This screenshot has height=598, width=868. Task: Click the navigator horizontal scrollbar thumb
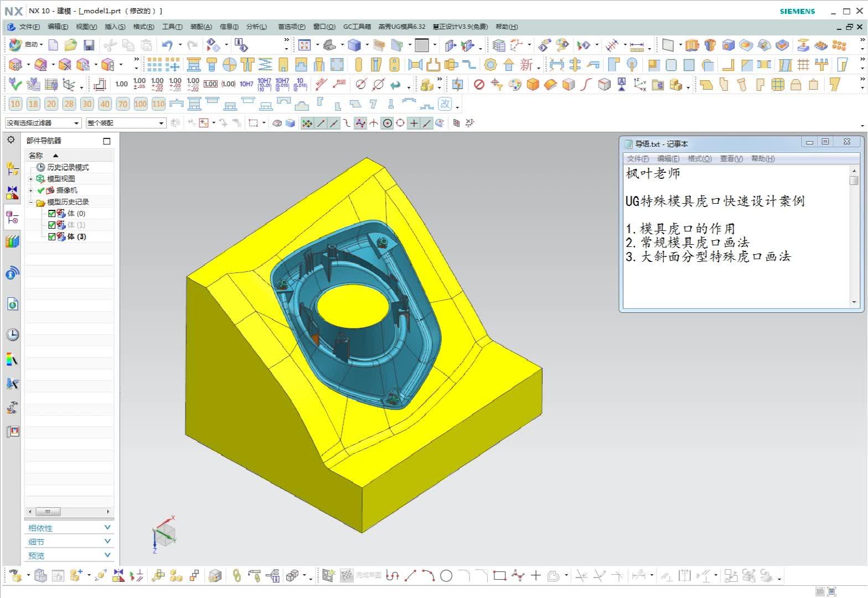(x=48, y=512)
